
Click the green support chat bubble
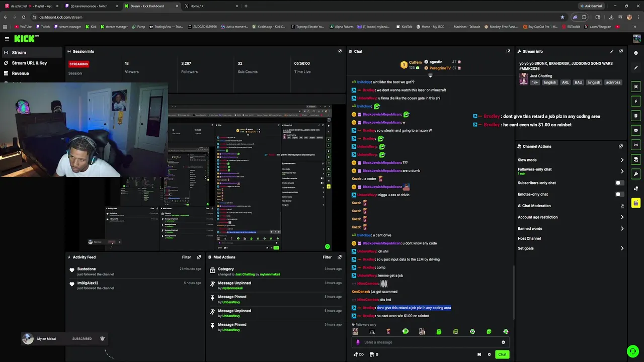point(632,350)
